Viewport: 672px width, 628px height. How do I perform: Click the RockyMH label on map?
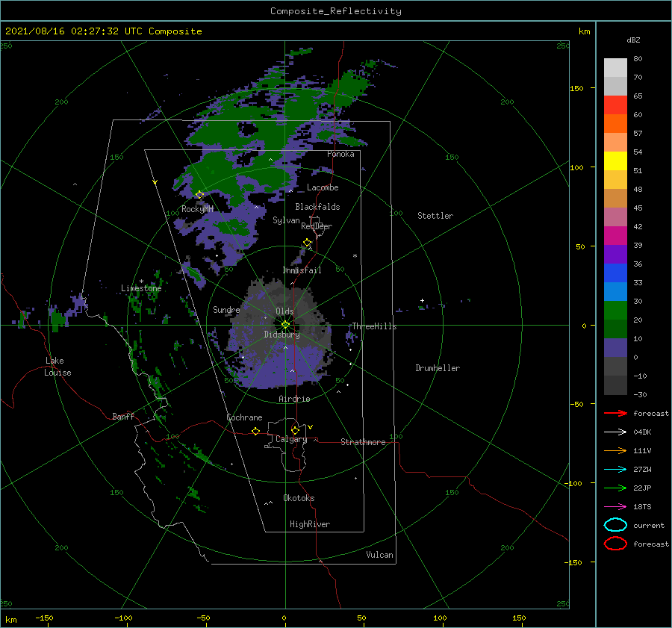click(197, 209)
